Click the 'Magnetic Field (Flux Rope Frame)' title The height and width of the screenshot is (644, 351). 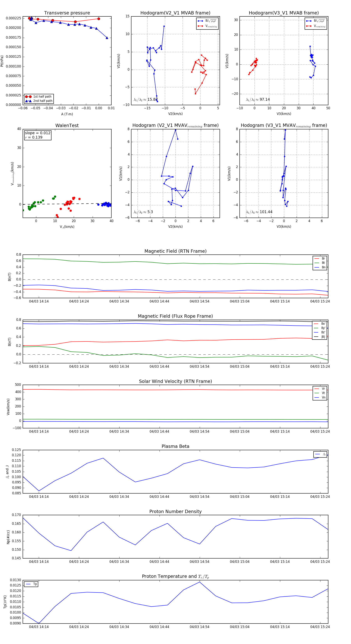tap(175, 316)
